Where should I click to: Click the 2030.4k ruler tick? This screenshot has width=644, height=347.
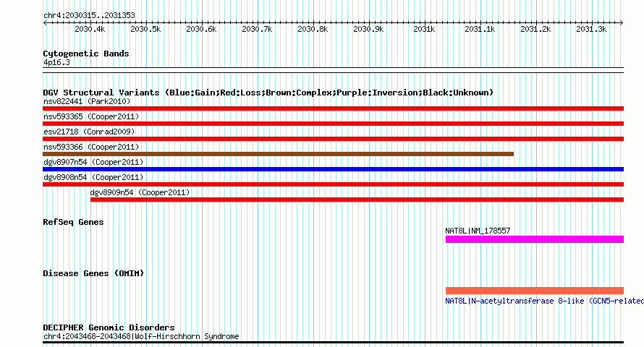[90, 29]
